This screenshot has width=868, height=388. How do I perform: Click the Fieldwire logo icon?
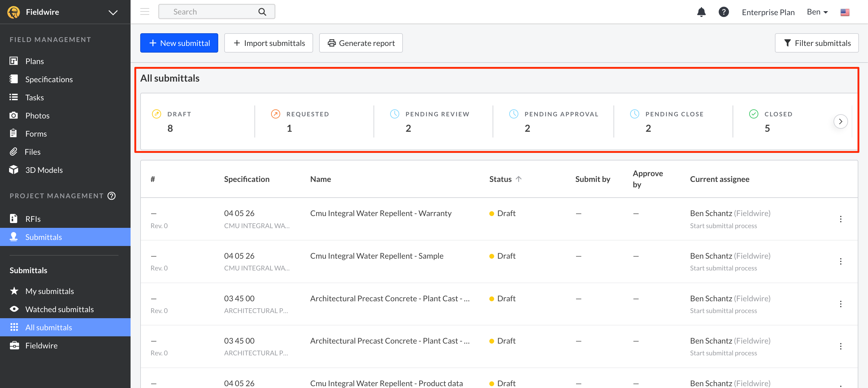pos(14,12)
